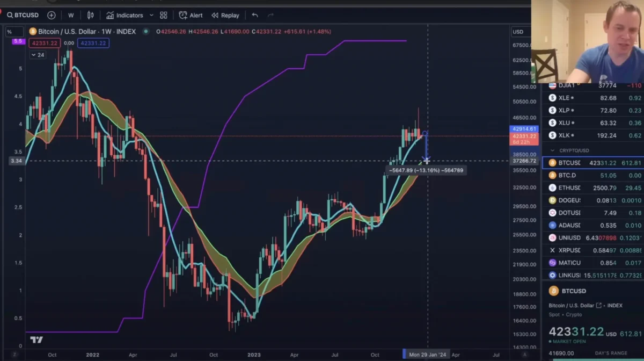This screenshot has width=644, height=361.
Task: Select the LINKUSD watchlist row
Action: (592, 275)
